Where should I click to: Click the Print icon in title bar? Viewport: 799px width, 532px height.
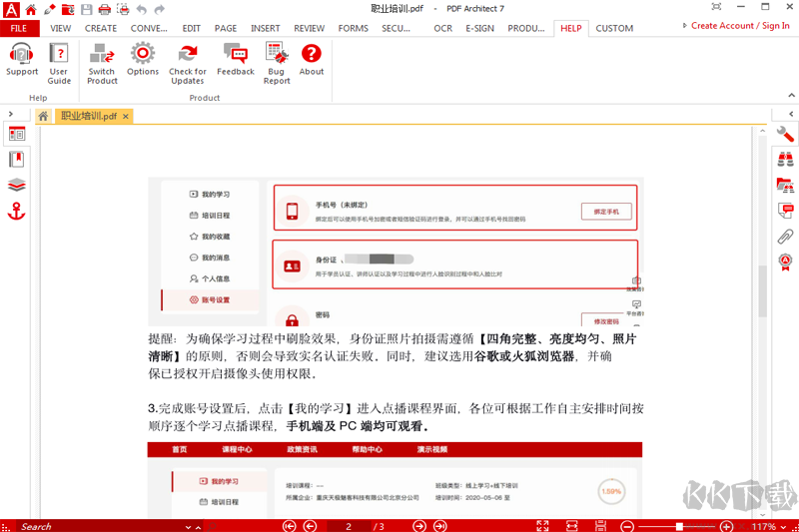click(x=105, y=9)
